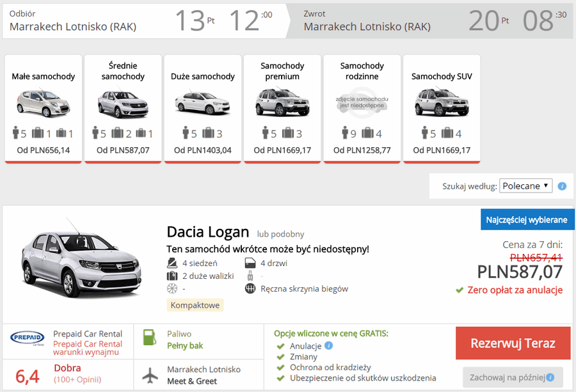This screenshot has height=392, width=576.
Task: Select the Średnie samochody category
Action: click(123, 108)
